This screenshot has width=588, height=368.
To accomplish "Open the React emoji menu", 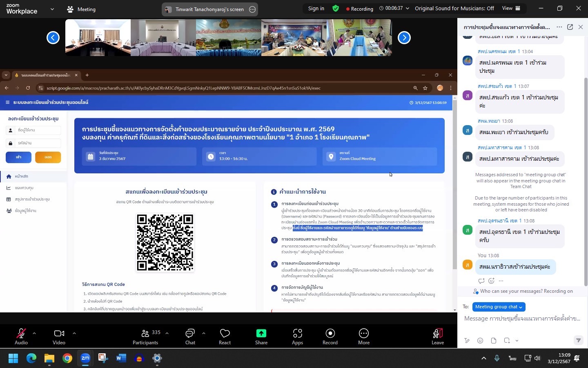I will [225, 336].
